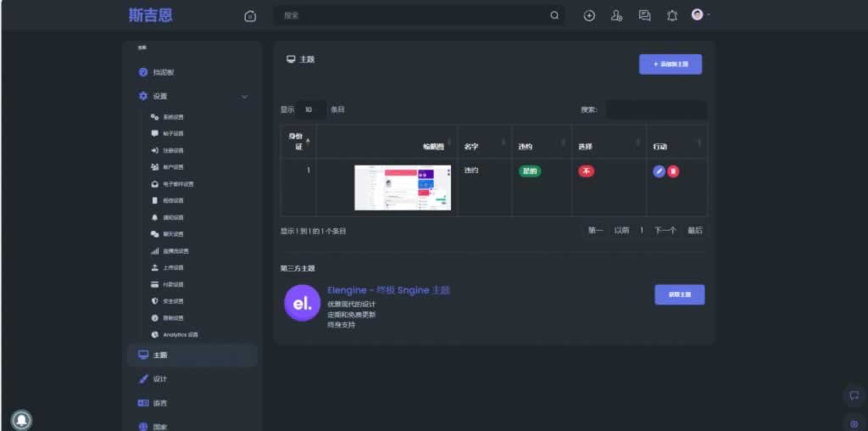868x431 pixels.
Task: Click the 获取主题 get theme button
Action: [679, 294]
